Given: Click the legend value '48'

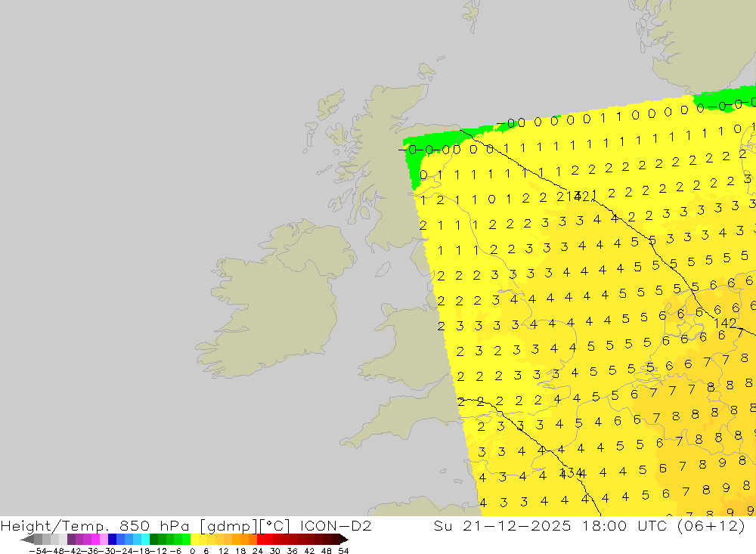Looking at the screenshot, I should [x=327, y=551].
